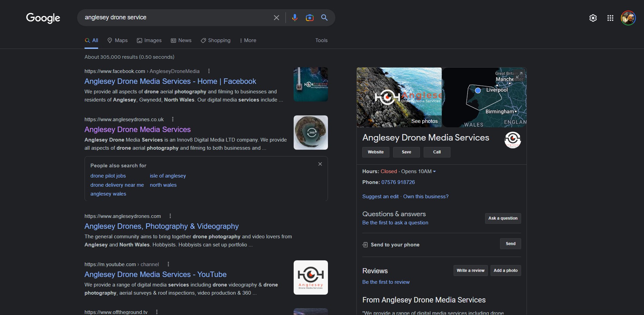
Task: Open options menu for angleseydrones.co.uk result
Action: (173, 119)
